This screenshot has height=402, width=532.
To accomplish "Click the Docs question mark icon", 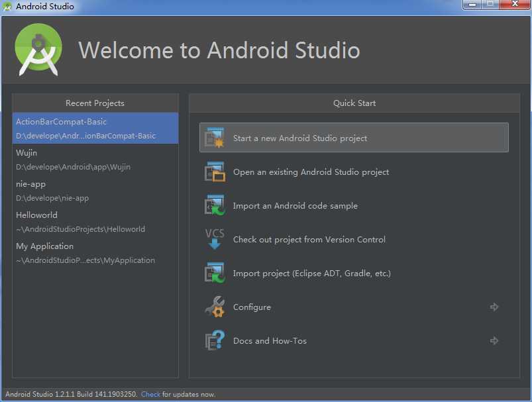I will (x=215, y=340).
